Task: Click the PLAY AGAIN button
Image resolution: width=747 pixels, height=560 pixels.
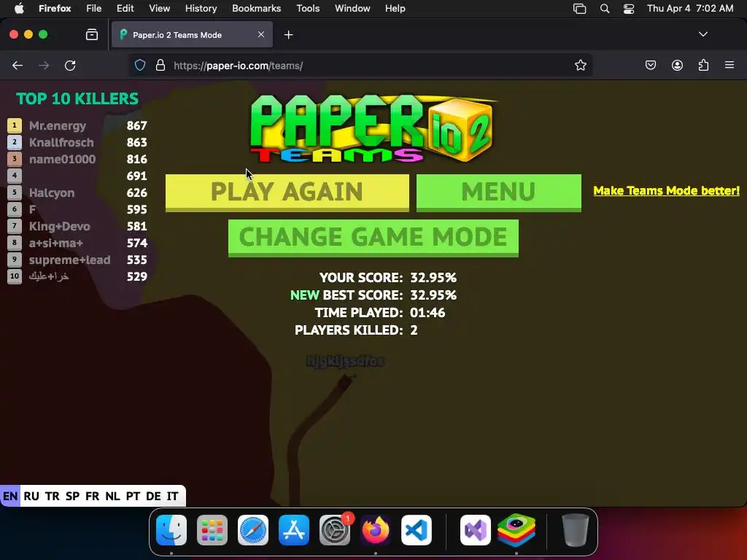Action: pyautogui.click(x=287, y=192)
